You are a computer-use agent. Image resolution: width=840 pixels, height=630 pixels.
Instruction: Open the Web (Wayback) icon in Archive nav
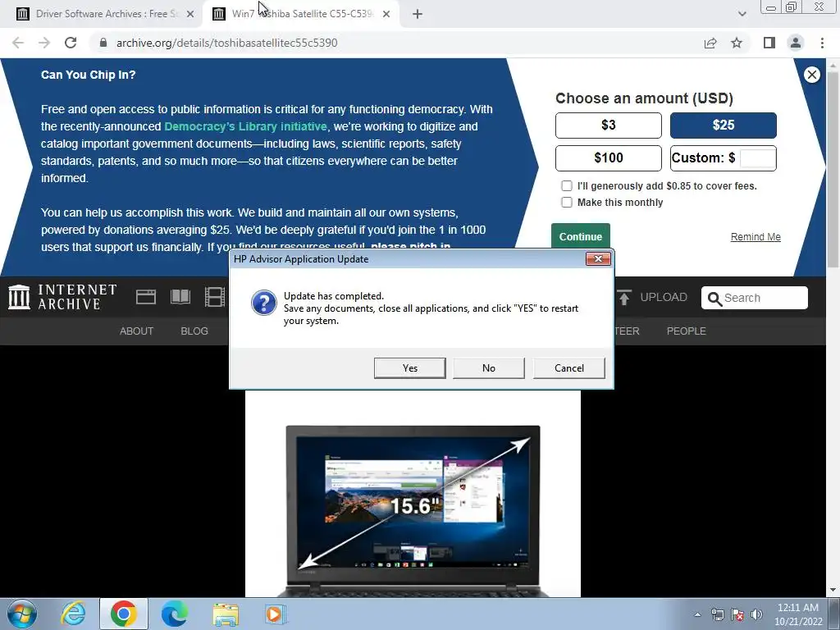click(146, 297)
